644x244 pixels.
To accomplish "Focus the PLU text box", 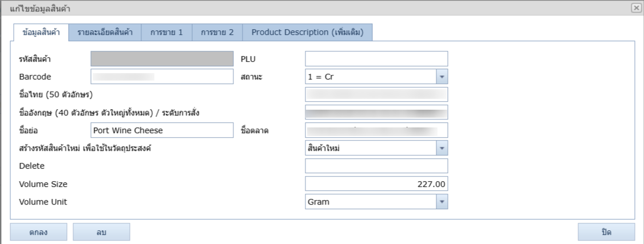I will tap(376, 59).
